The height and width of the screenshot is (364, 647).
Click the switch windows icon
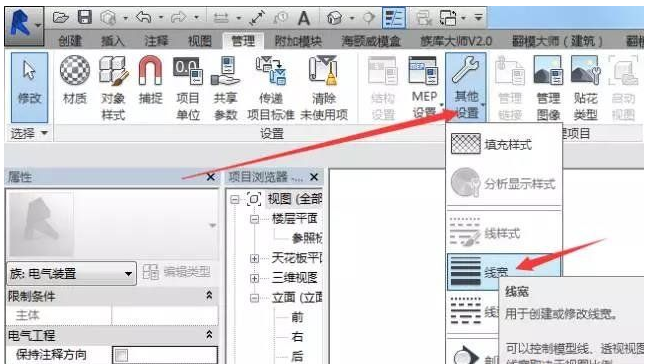(448, 18)
